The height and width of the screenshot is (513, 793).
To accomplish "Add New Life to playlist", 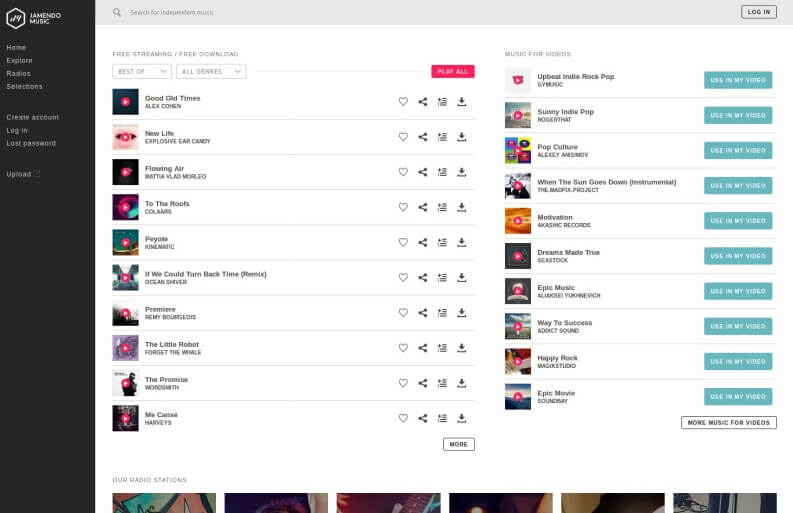I will [x=442, y=137].
